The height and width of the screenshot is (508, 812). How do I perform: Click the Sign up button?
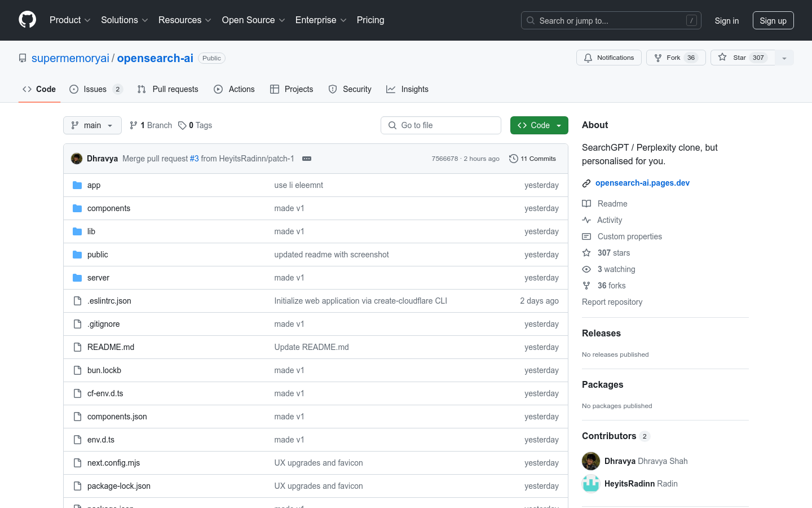[x=773, y=20]
